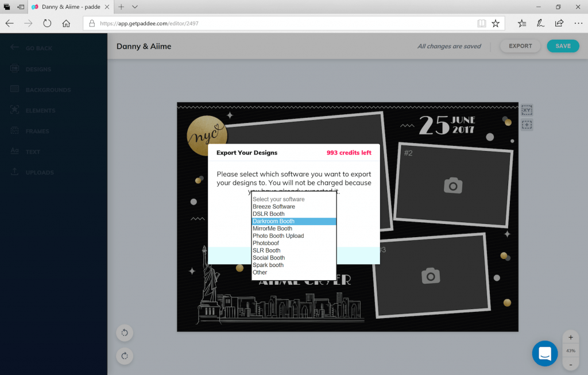Click the share page icon

[x=559, y=23]
